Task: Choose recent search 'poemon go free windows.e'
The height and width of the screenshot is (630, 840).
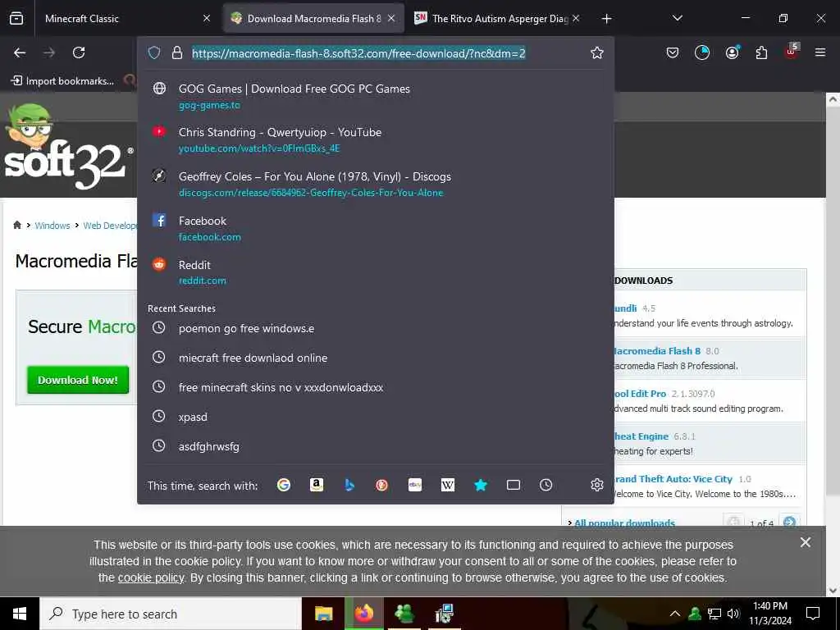Action: (375, 328)
